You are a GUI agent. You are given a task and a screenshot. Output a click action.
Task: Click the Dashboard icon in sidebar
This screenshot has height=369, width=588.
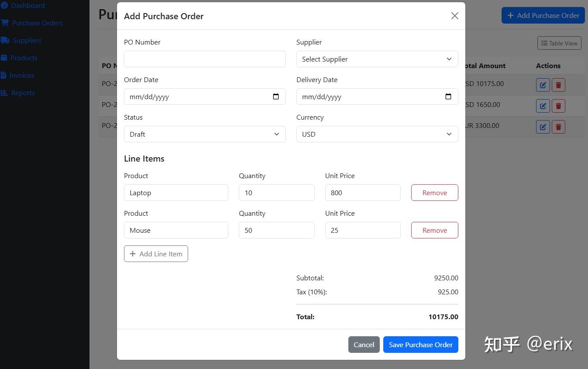(x=4, y=6)
